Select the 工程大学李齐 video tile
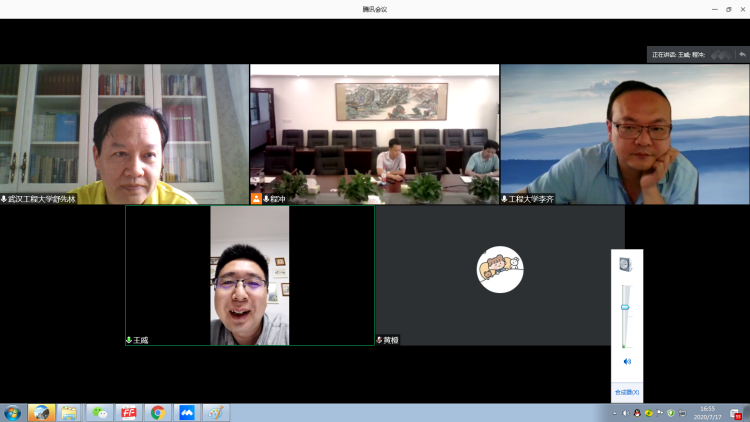750x422 pixels. [624, 134]
